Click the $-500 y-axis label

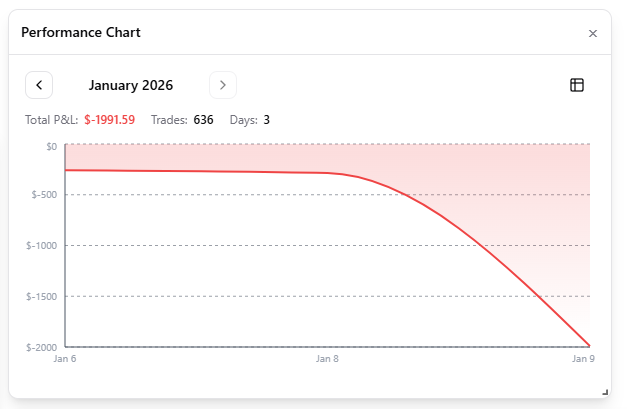coord(45,195)
